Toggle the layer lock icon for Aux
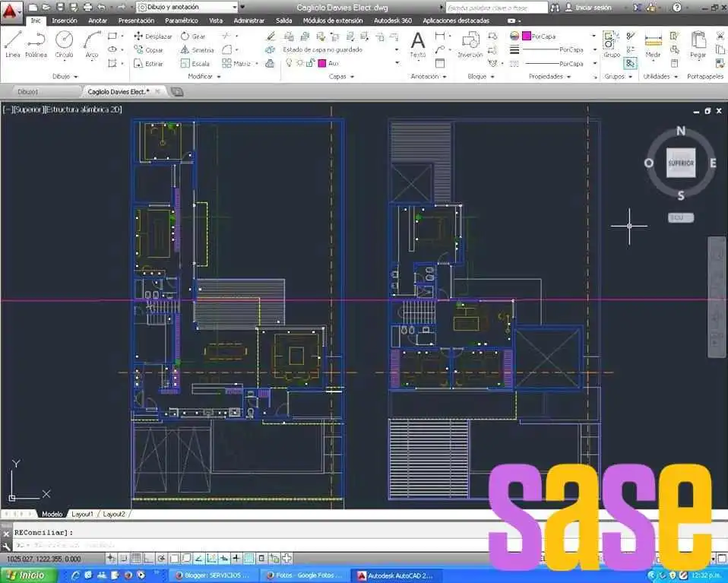Image resolution: width=728 pixels, height=583 pixels. pyautogui.click(x=310, y=63)
